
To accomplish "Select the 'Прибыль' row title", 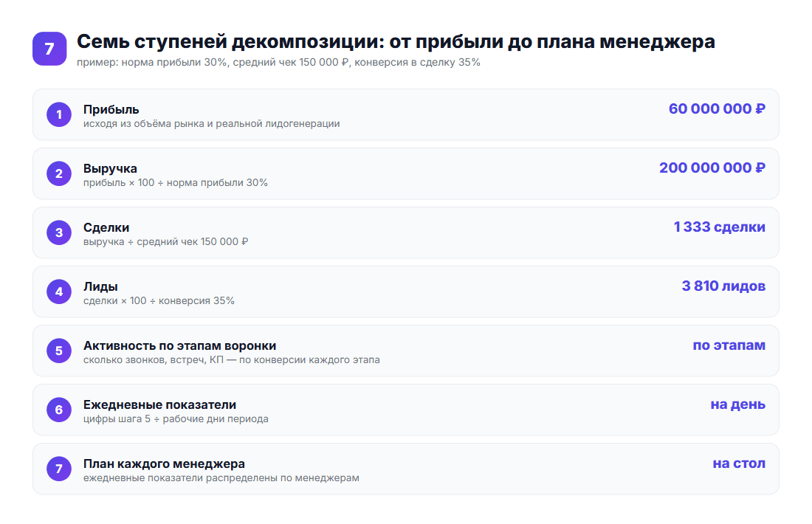I will coord(111,110).
